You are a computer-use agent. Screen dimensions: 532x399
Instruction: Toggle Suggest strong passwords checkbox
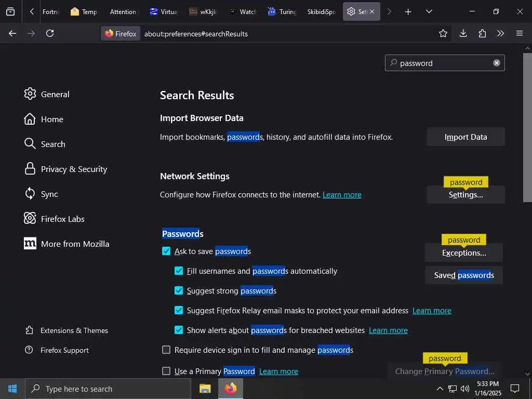point(179,290)
